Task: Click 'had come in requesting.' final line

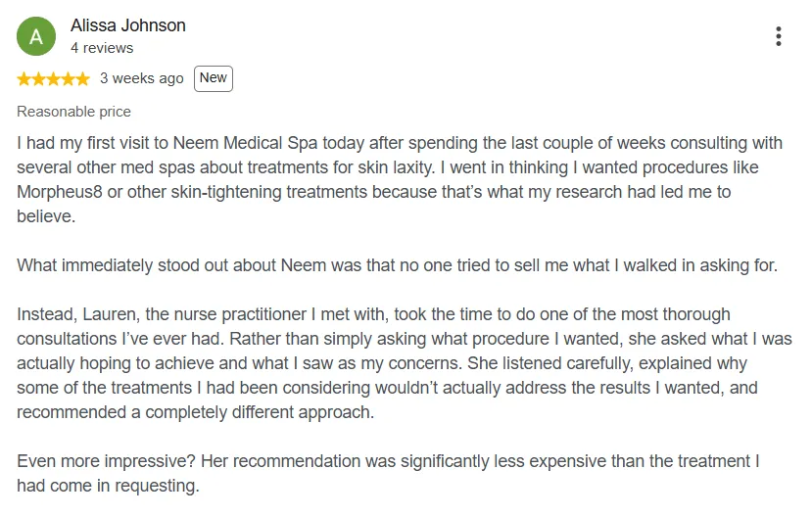Action: (108, 486)
